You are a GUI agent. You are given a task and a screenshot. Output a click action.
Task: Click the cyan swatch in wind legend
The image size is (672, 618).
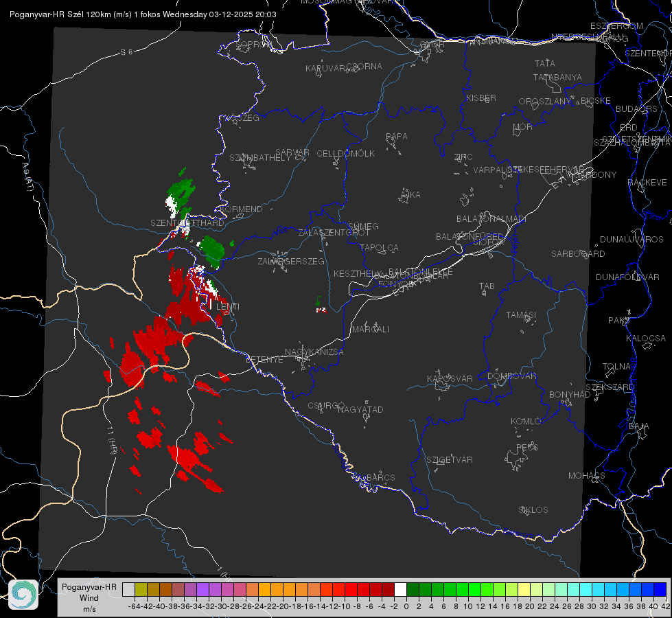coord(586,590)
